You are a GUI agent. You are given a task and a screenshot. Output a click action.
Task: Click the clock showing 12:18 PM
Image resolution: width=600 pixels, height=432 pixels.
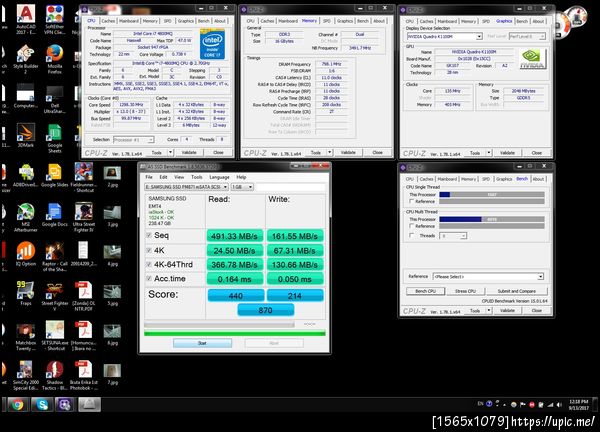578,402
